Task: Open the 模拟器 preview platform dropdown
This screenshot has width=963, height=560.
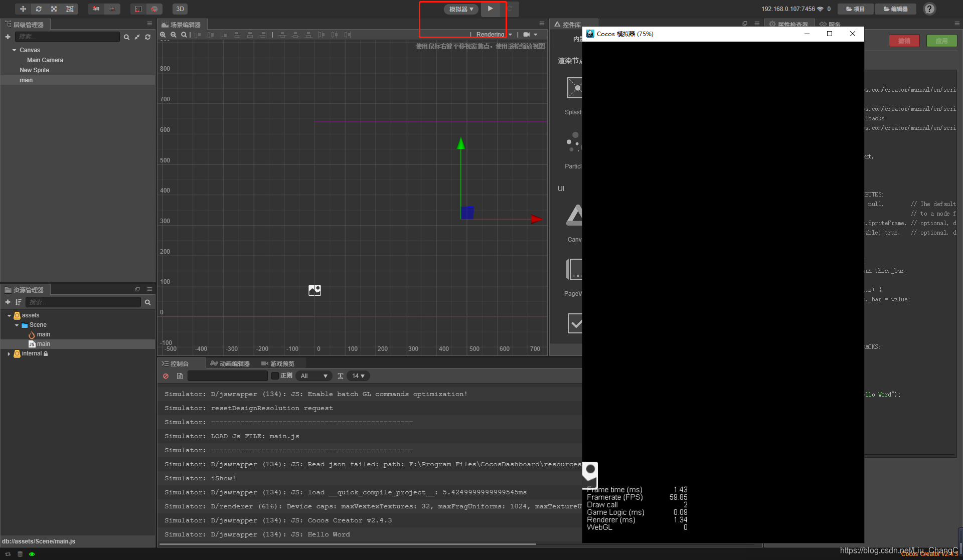Action: pyautogui.click(x=461, y=9)
